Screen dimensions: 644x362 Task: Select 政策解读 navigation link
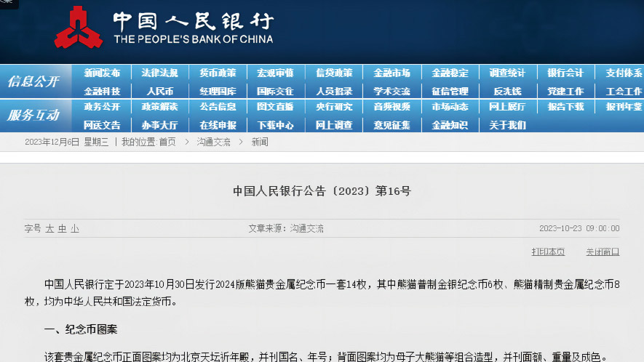pyautogui.click(x=160, y=107)
